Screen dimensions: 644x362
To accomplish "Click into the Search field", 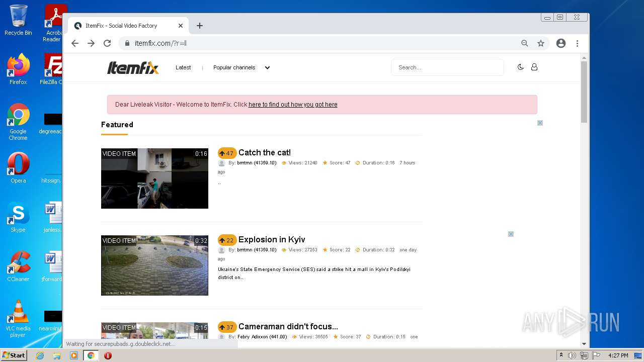I will (447, 67).
